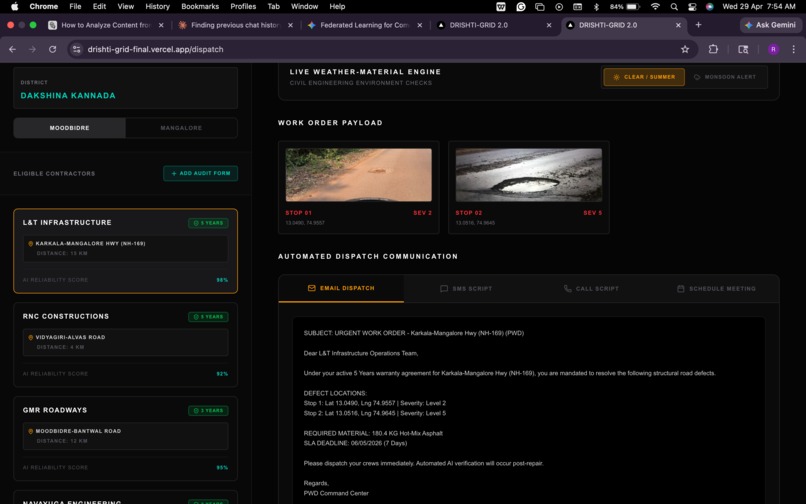806x504 pixels.
Task: Open a new browser tab with plus
Action: tap(698, 25)
